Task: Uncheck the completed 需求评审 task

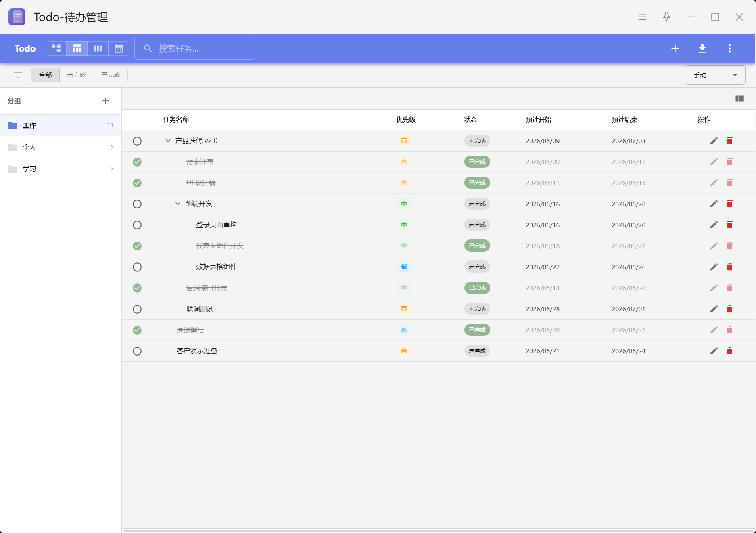Action: [x=137, y=162]
